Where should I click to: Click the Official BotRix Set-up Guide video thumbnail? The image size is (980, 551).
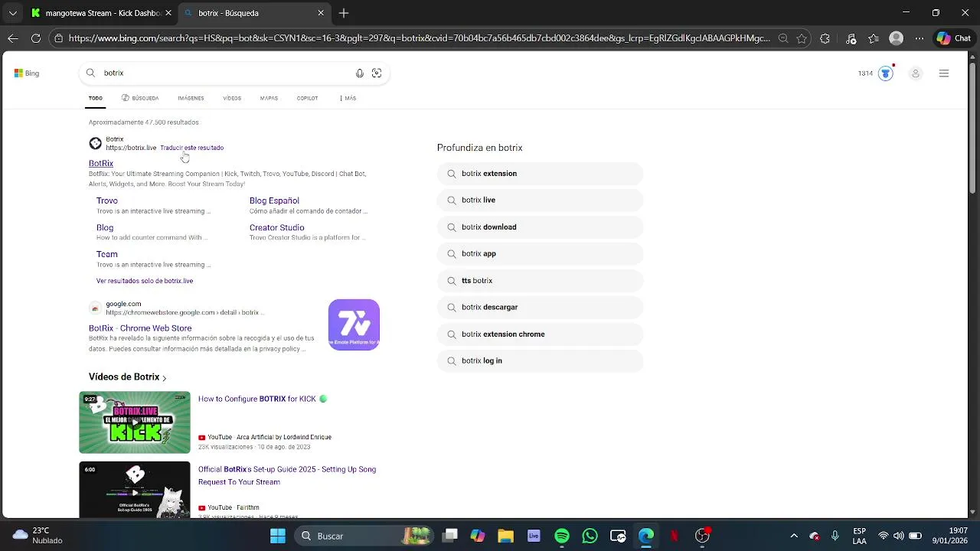[135, 490]
